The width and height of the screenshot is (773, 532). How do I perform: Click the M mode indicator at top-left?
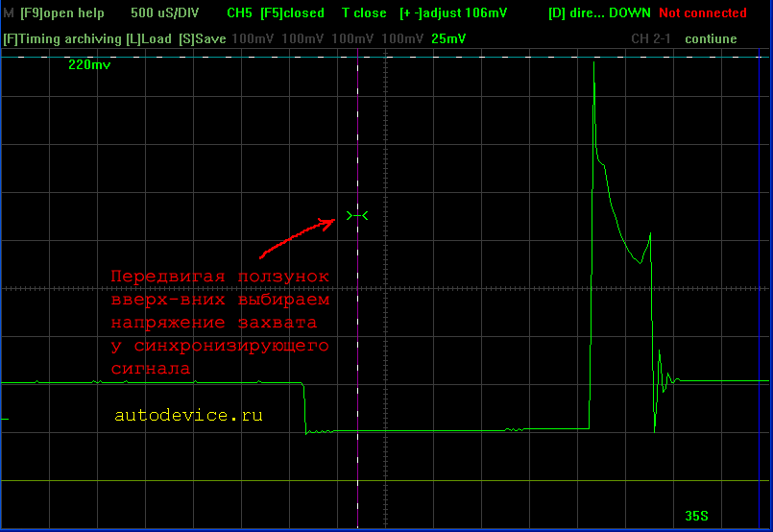point(8,12)
